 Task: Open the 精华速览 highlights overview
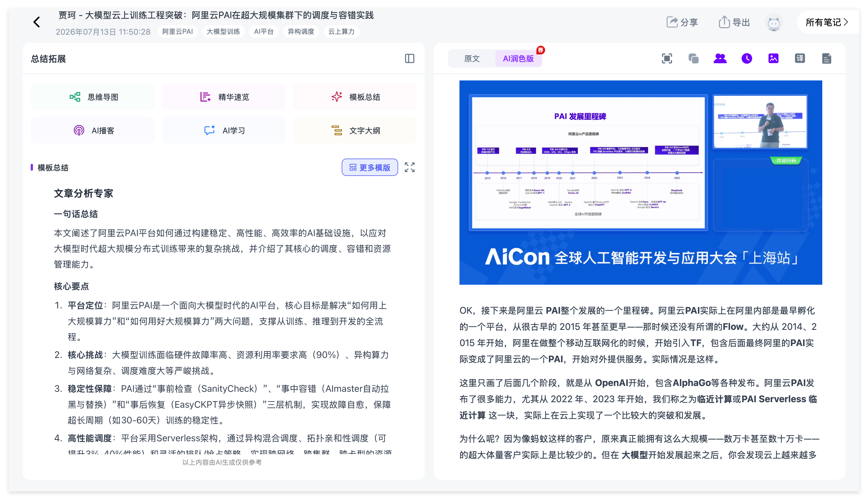(224, 97)
